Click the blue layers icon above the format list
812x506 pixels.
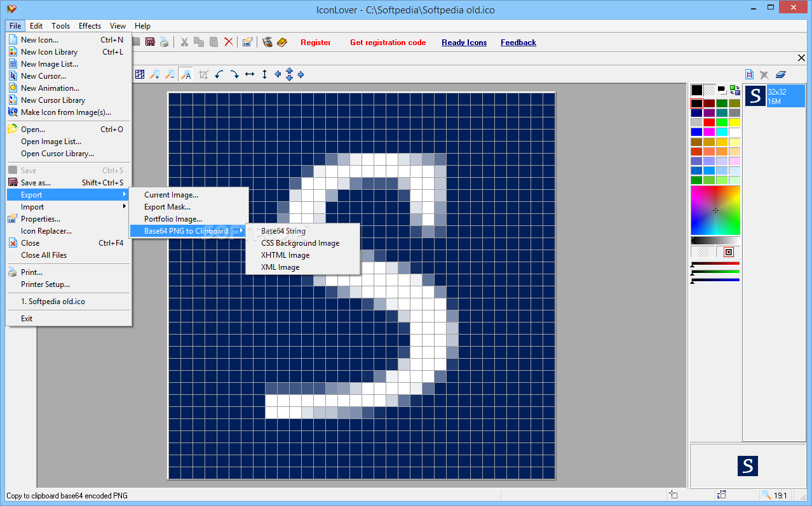pos(781,74)
